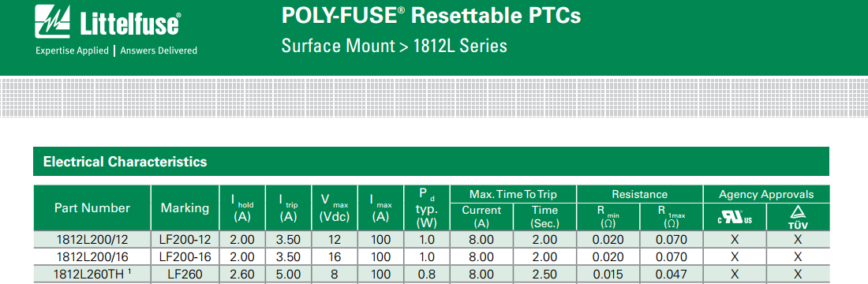
Task: Click the Littelfuse brand name text
Action: 129,24
